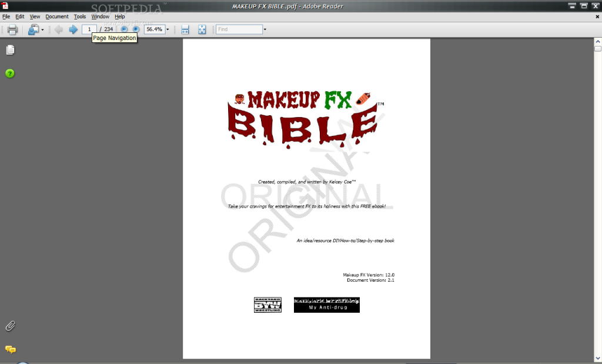The image size is (602, 364).
Task: Click the BYW Backyard Wrestling logo image
Action: (x=267, y=305)
